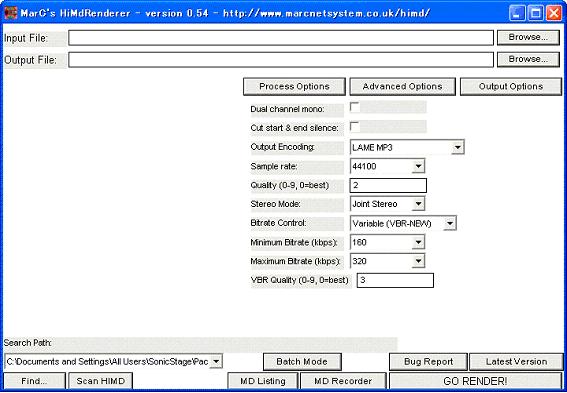This screenshot has width=567, height=393.
Task: Minimize the HiMdRenderer window
Action: [x=517, y=14]
